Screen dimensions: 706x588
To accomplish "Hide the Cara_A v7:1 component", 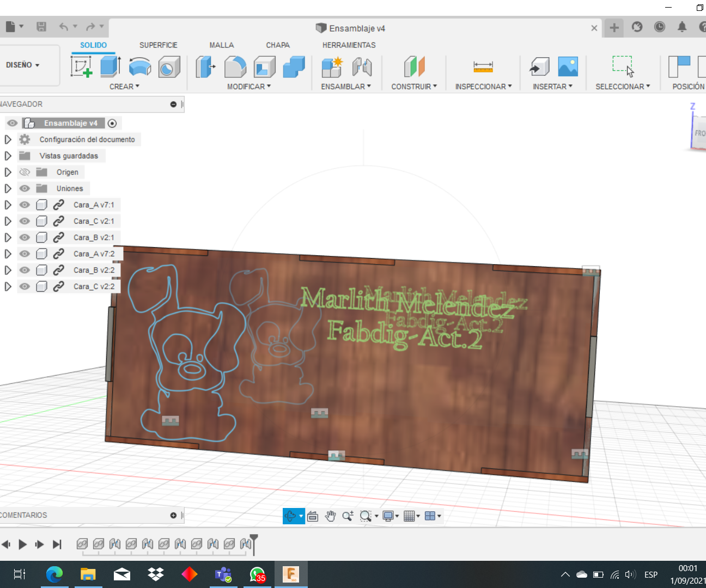I will (25, 205).
